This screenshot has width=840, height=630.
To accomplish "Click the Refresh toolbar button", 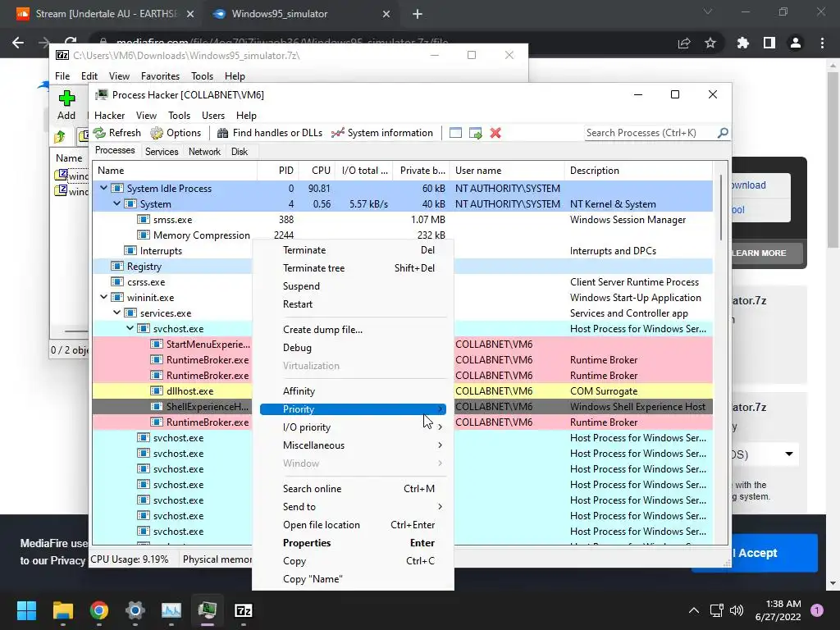I will [116, 133].
